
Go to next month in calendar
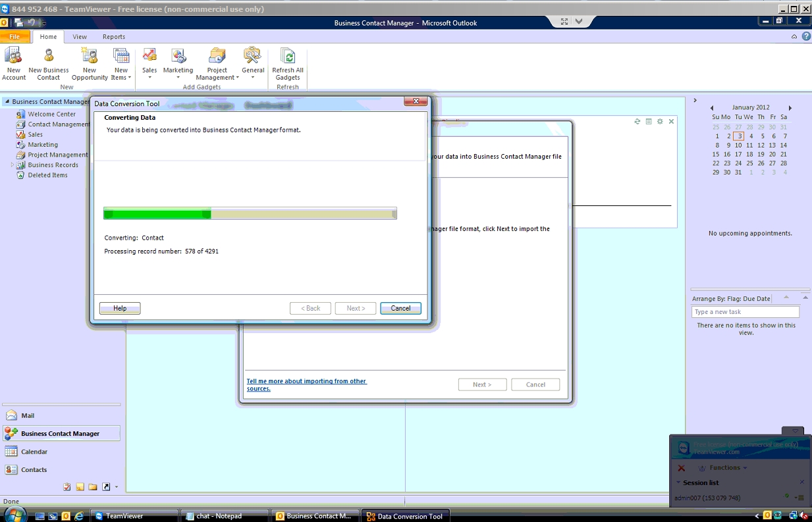tap(790, 108)
